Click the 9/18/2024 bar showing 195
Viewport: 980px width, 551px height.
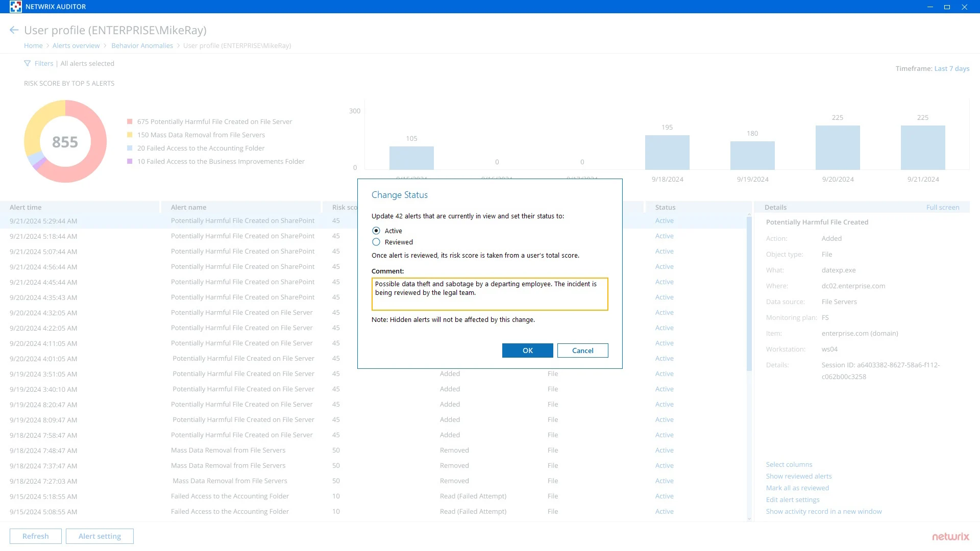pos(667,153)
